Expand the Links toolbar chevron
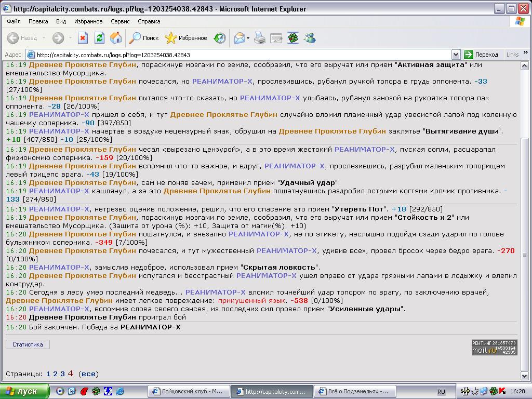This screenshot has height=399, width=532. pyautogui.click(x=526, y=52)
